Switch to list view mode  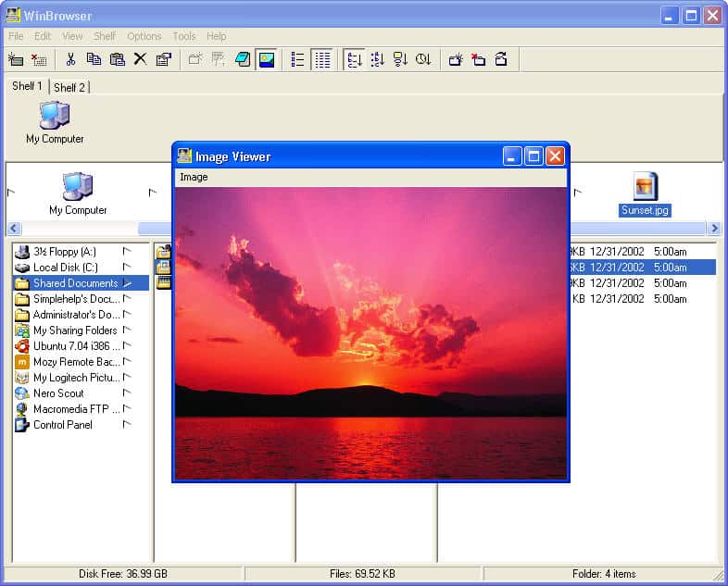click(x=298, y=59)
